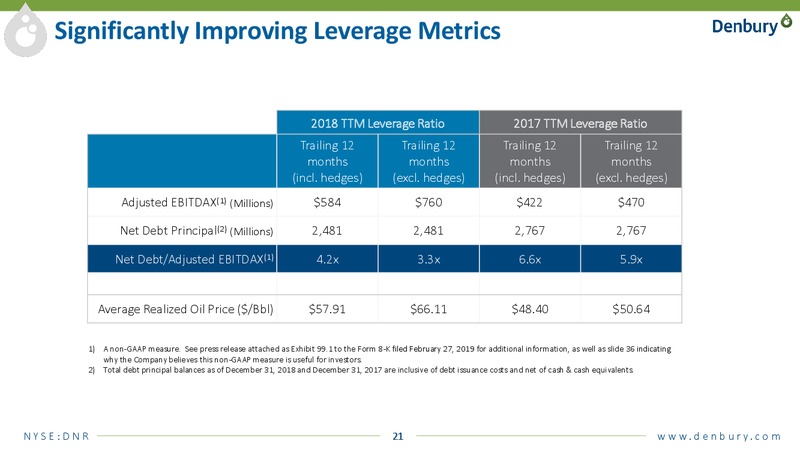The image size is (800, 450).
Task: Click the '$422' EBITDAX value
Action: pos(530,203)
